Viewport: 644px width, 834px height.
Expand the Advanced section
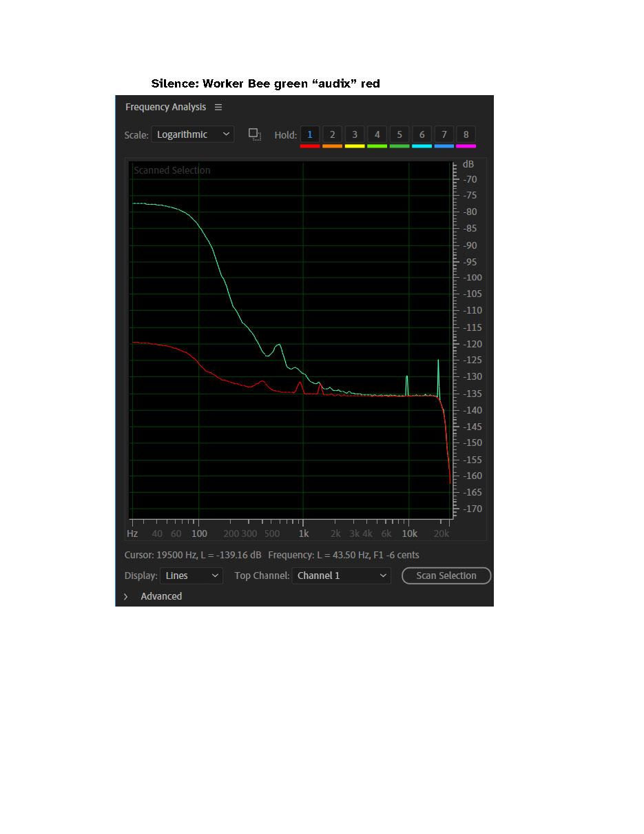tap(126, 597)
